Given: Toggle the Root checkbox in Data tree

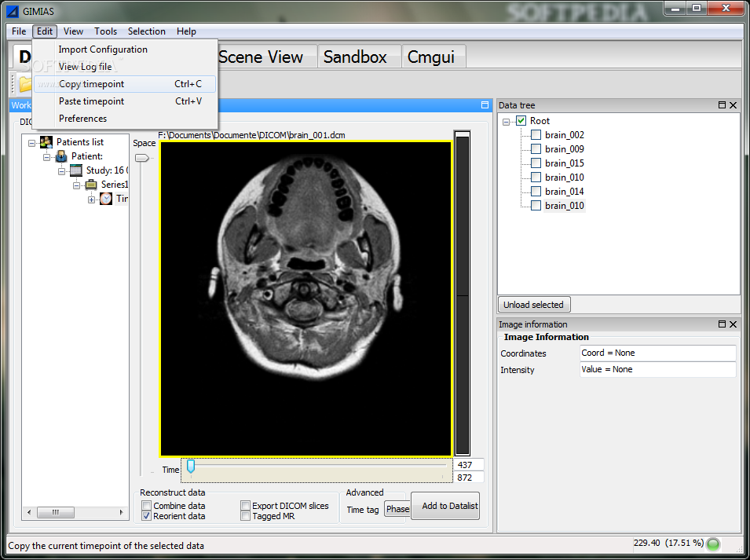Looking at the screenshot, I should 521,121.
